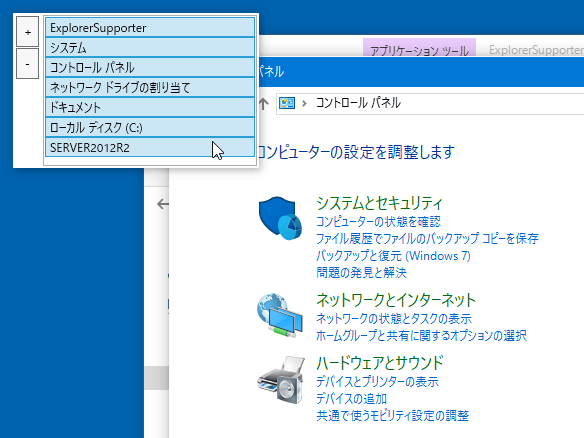Click back arrow in rear Explorer window
This screenshot has height=438, width=584.
[x=163, y=204]
